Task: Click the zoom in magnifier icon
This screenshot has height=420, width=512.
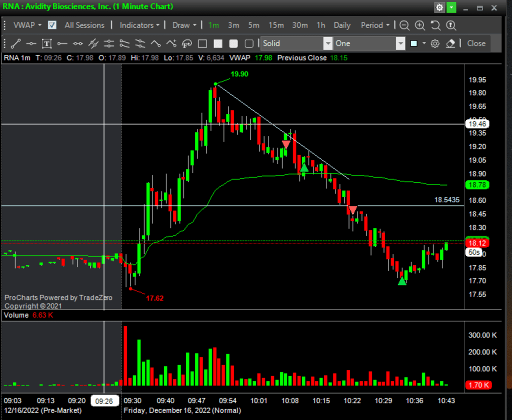Action: click(x=420, y=25)
